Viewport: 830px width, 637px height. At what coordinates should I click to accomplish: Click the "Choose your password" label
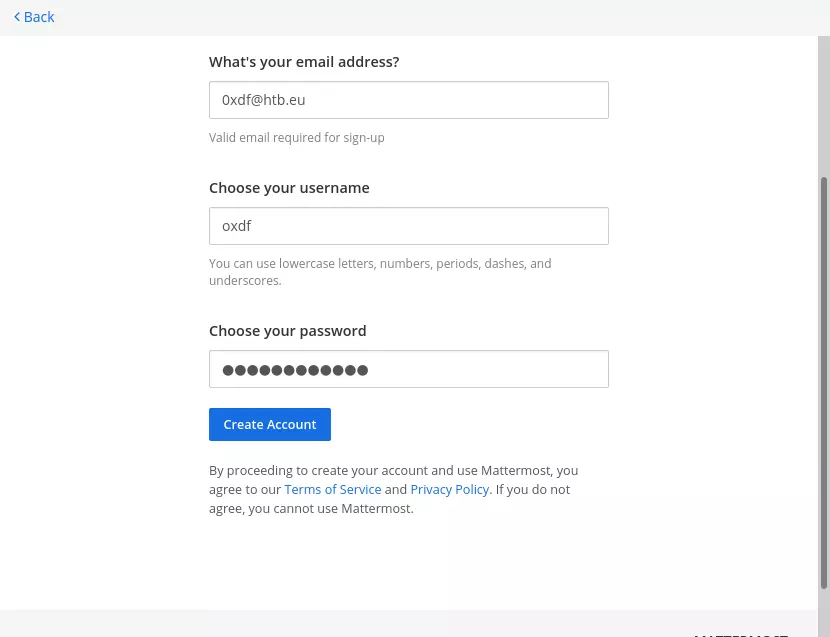288,331
